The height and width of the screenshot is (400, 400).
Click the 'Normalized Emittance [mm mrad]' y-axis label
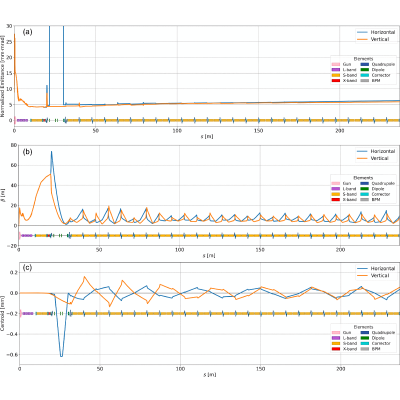point(3,76)
